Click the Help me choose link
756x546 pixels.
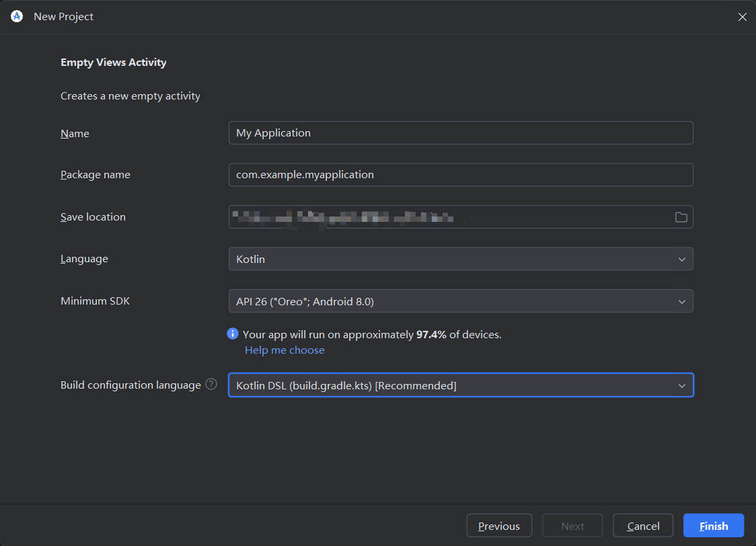285,350
